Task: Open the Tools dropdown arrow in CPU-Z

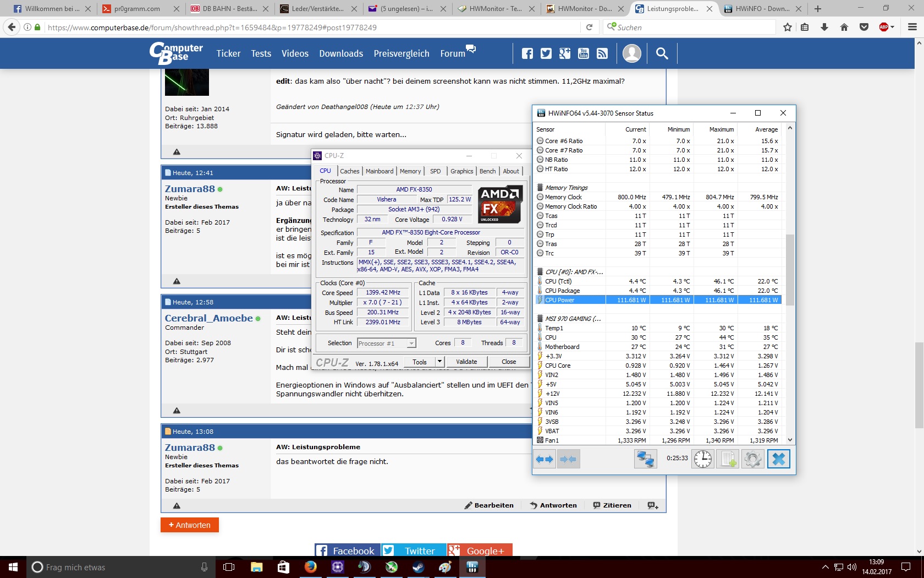Action: pos(439,362)
